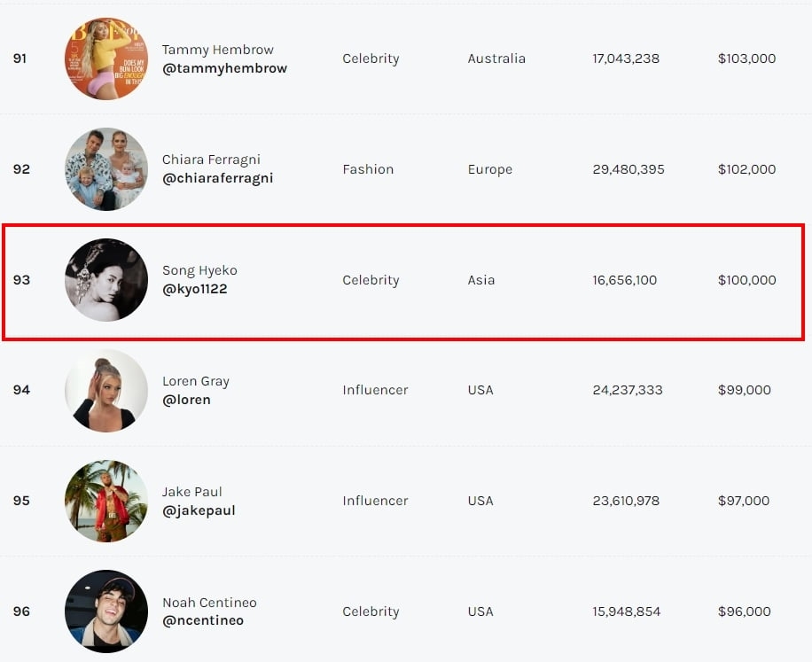The height and width of the screenshot is (662, 812).
Task: Click the Fashion category for Chiara Ferragni
Action: pyautogui.click(x=368, y=169)
